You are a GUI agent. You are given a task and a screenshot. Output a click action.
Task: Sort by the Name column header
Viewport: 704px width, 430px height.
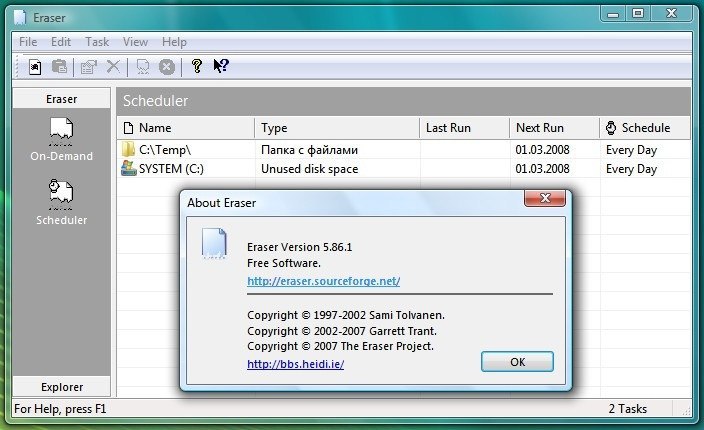tap(186, 128)
